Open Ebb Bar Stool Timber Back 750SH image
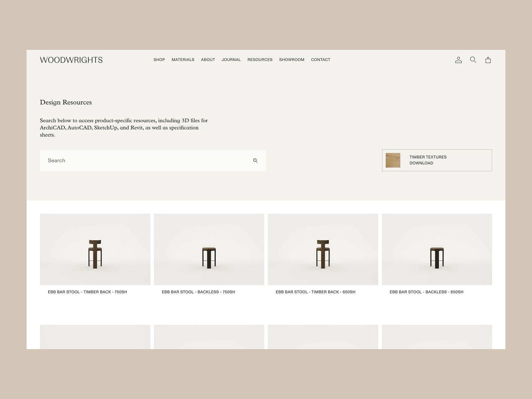532x399 pixels. point(95,249)
